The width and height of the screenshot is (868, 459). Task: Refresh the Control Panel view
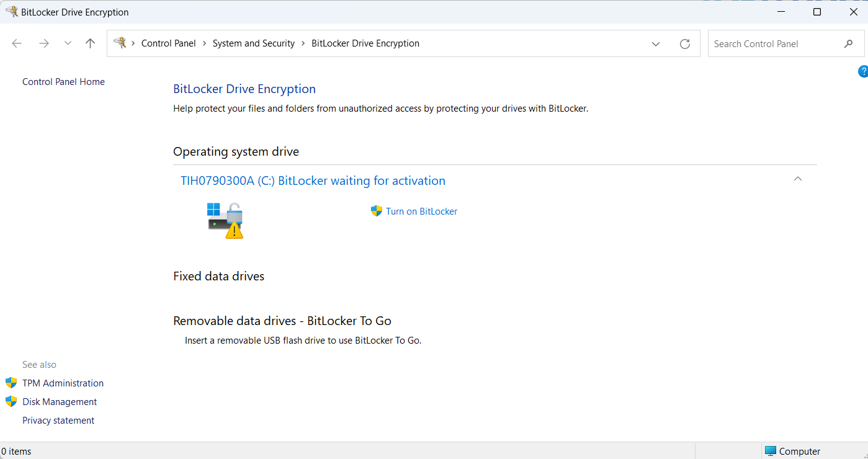point(685,43)
